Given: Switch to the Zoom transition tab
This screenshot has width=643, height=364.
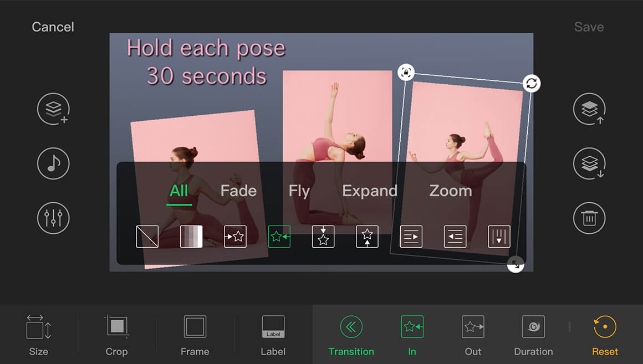Looking at the screenshot, I should pyautogui.click(x=450, y=191).
